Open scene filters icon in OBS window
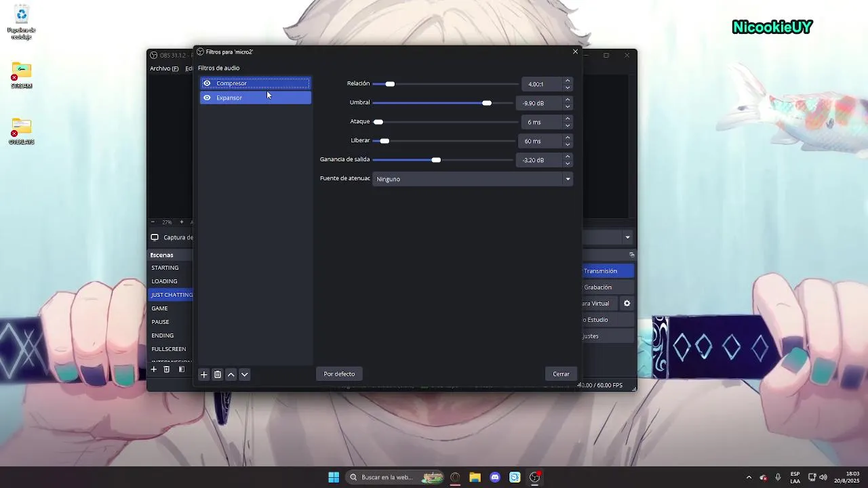Screen dimensions: 868x488 182,369
